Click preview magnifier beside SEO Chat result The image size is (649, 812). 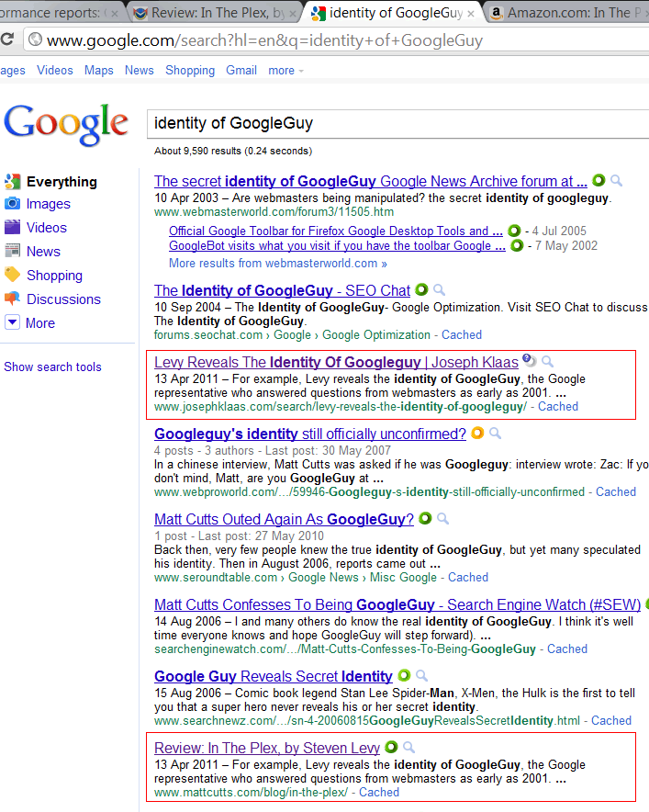point(439,290)
